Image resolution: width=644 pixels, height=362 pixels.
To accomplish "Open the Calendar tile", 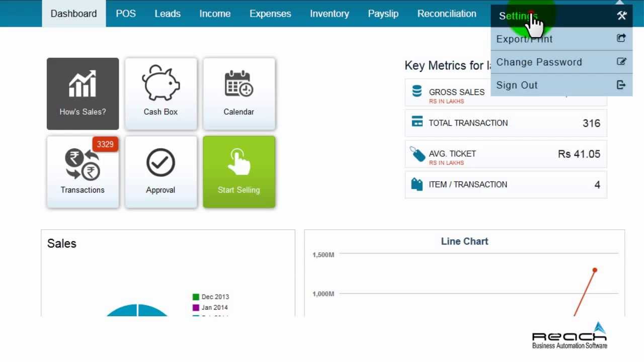I will (x=239, y=94).
